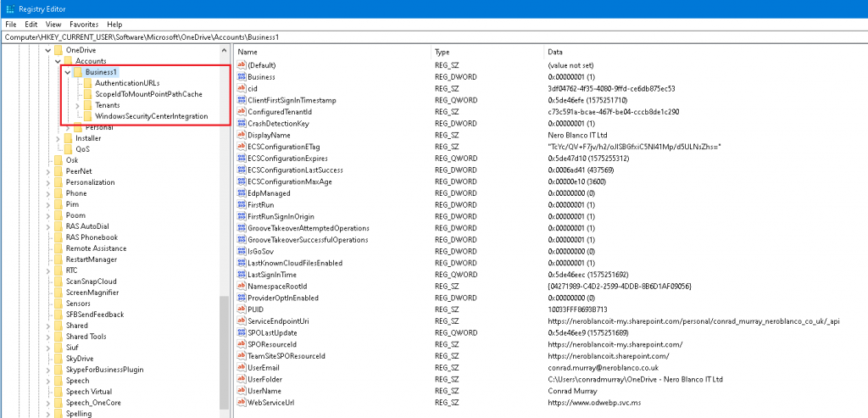Expand the Personal key
This screenshot has height=418, width=868.
68,127
